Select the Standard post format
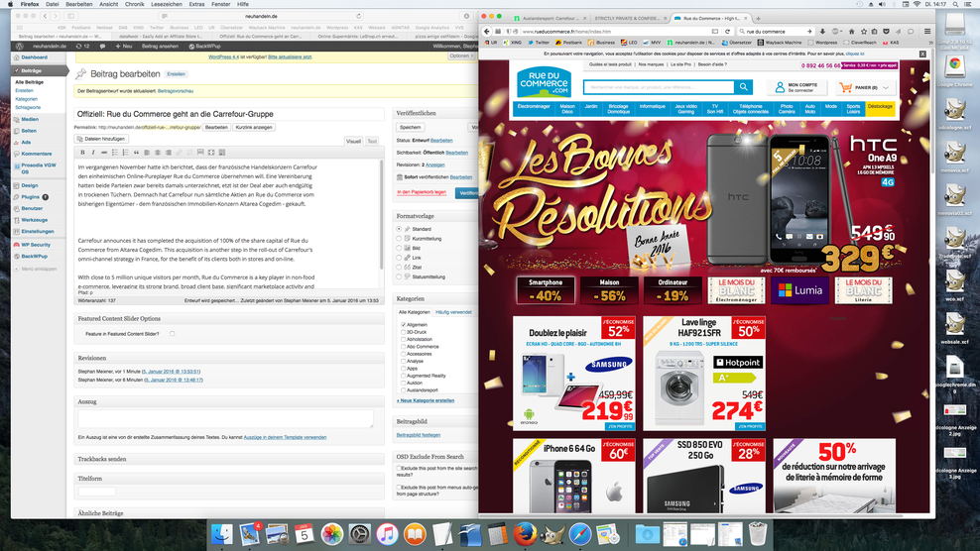This screenshot has width=980, height=551. pyautogui.click(x=400, y=229)
